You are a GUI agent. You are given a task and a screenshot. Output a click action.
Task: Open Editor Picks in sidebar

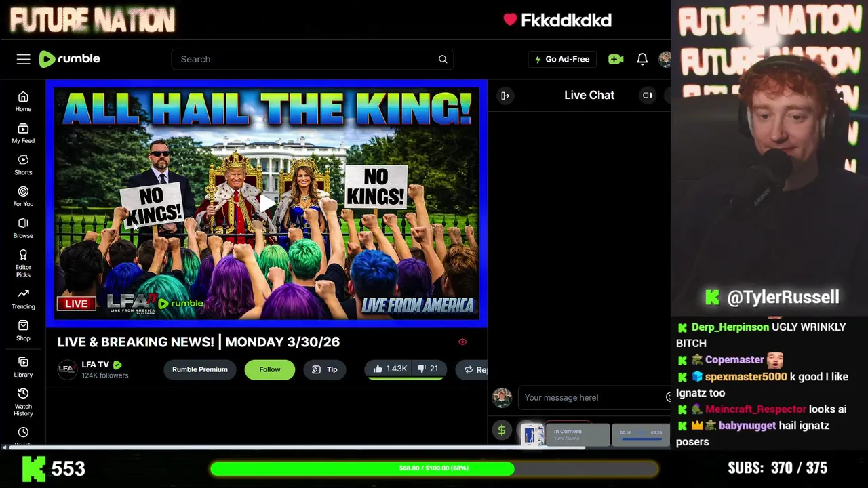click(x=23, y=264)
